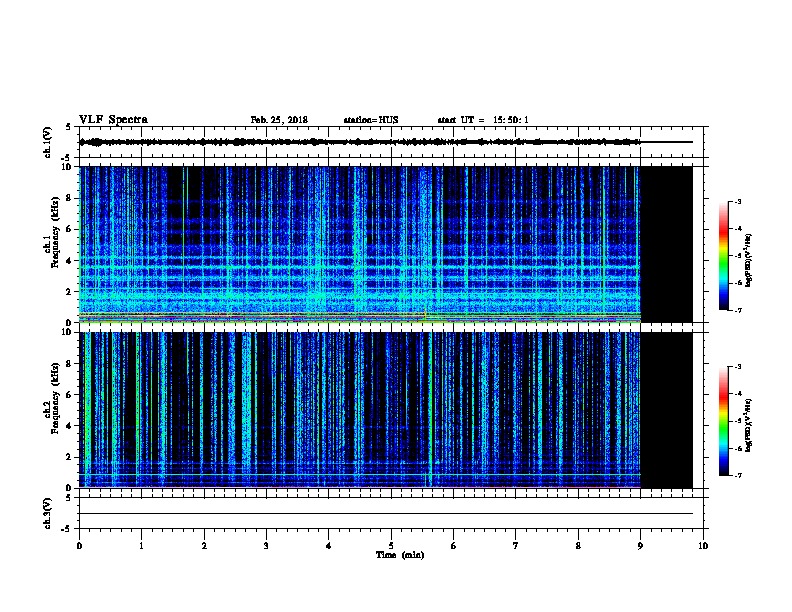Click the ch.2 color scale log(PSD) label

coord(749,425)
